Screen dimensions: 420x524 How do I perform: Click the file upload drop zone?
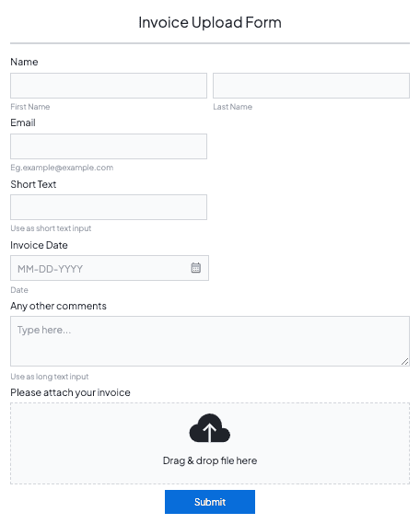pos(210,444)
